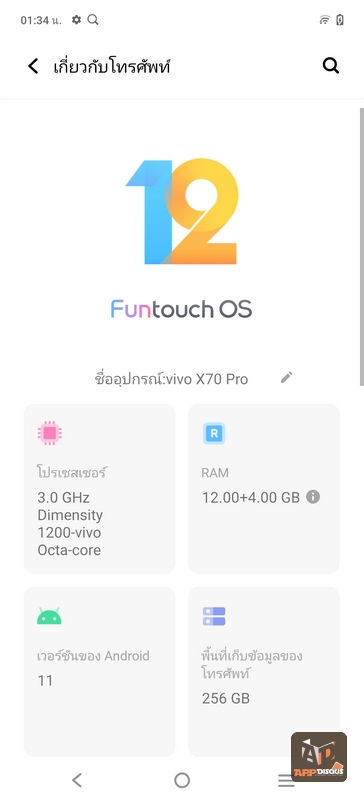Edit device name with pencil icon

(x=286, y=378)
